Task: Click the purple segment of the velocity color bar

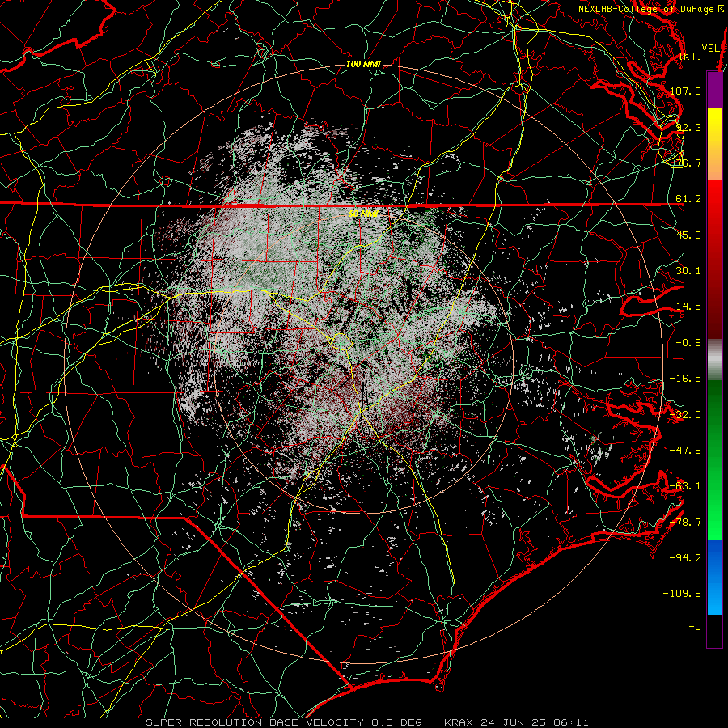Action: [x=714, y=91]
